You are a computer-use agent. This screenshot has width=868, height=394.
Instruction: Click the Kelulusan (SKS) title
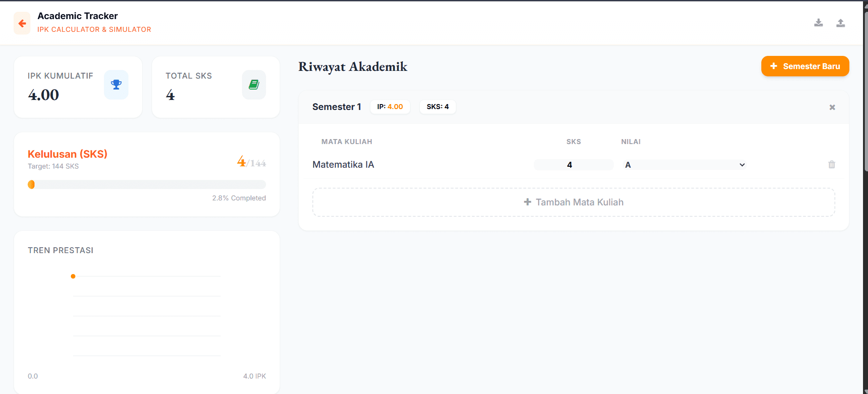pyautogui.click(x=68, y=154)
